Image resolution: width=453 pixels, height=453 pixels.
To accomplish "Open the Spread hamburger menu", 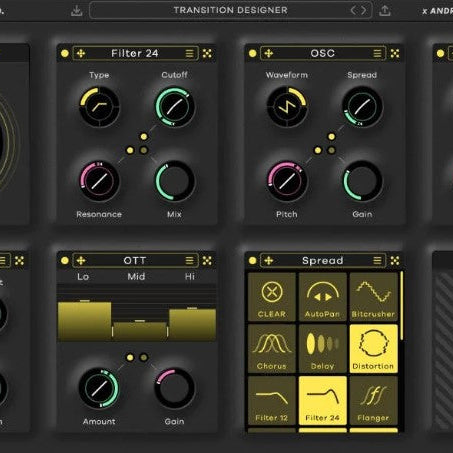I will tap(377, 261).
